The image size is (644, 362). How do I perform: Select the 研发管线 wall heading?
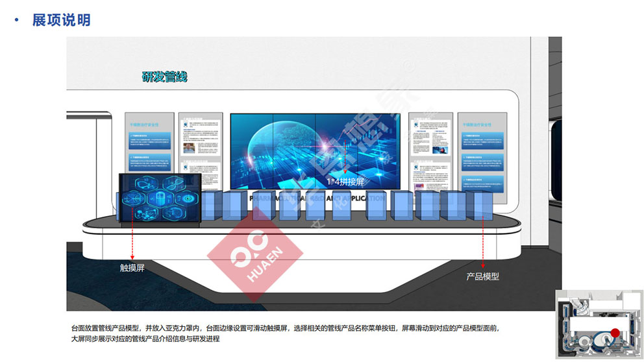tap(164, 77)
